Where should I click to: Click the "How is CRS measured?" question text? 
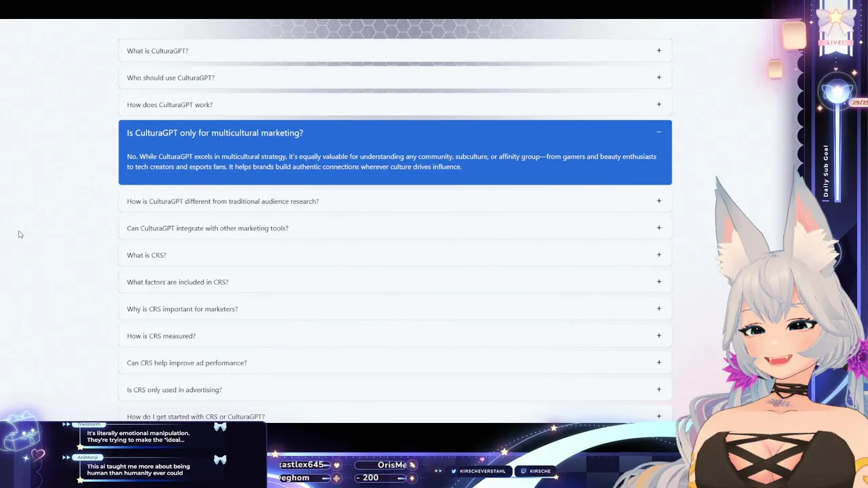tap(161, 336)
